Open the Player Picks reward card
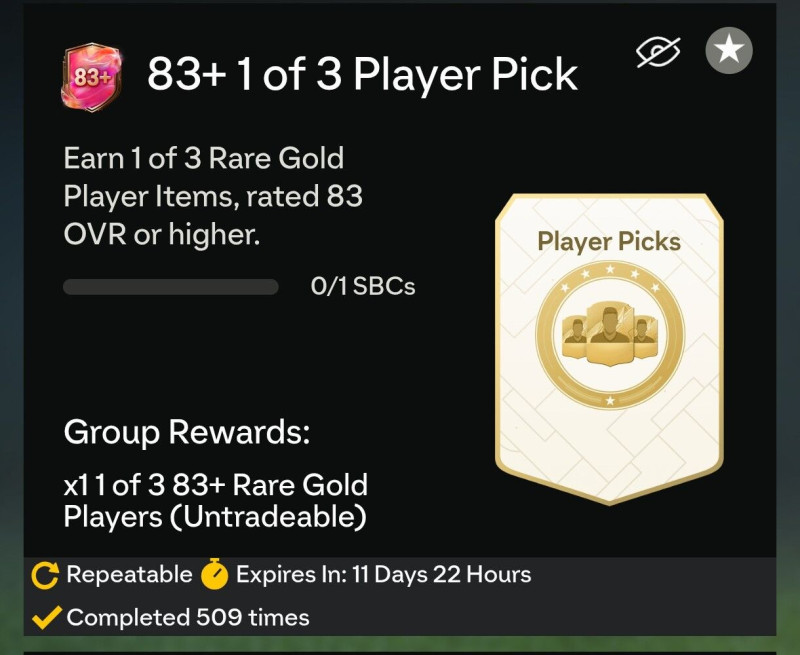This screenshot has width=800, height=655. (x=609, y=349)
